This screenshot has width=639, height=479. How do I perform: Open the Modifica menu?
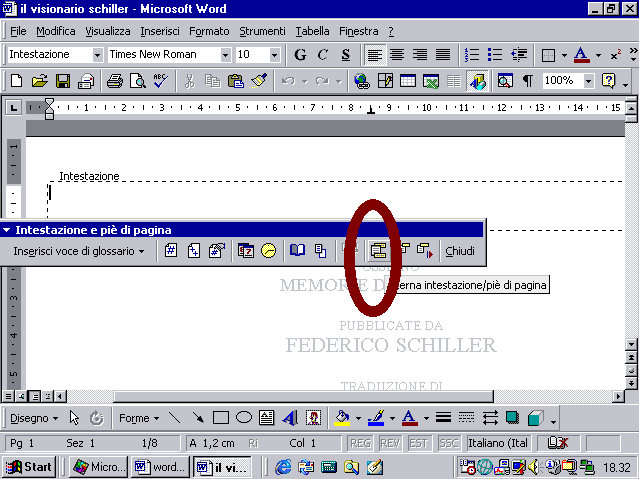[x=56, y=31]
